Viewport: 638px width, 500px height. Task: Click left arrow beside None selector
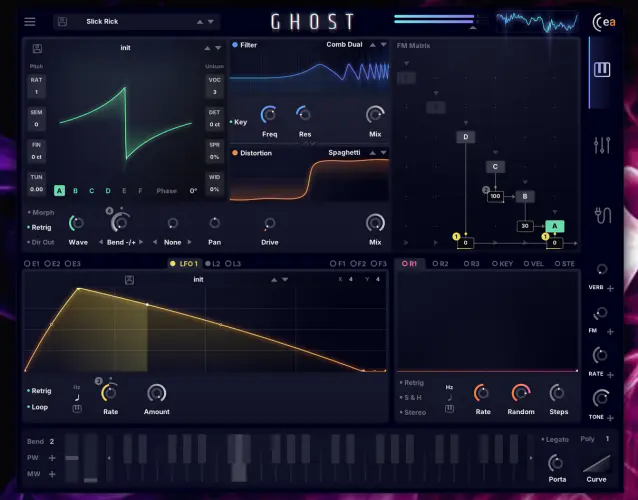click(155, 242)
